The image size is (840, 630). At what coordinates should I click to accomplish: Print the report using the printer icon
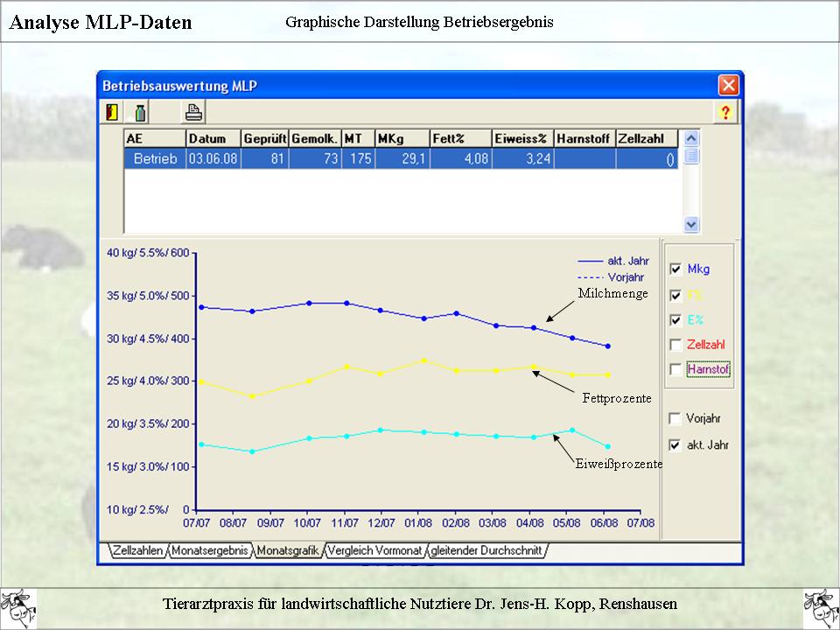coord(193,112)
